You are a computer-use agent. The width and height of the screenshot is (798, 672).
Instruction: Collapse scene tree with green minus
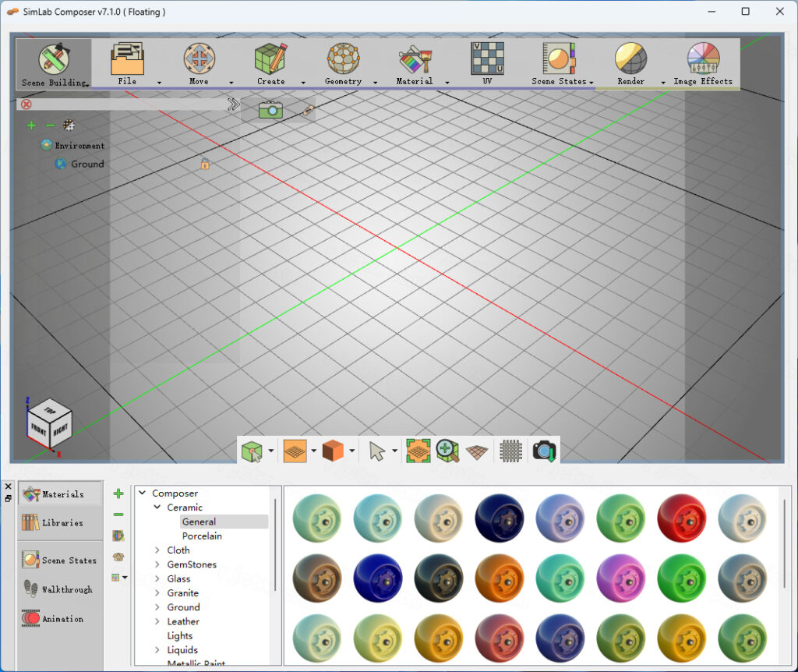pyautogui.click(x=50, y=126)
